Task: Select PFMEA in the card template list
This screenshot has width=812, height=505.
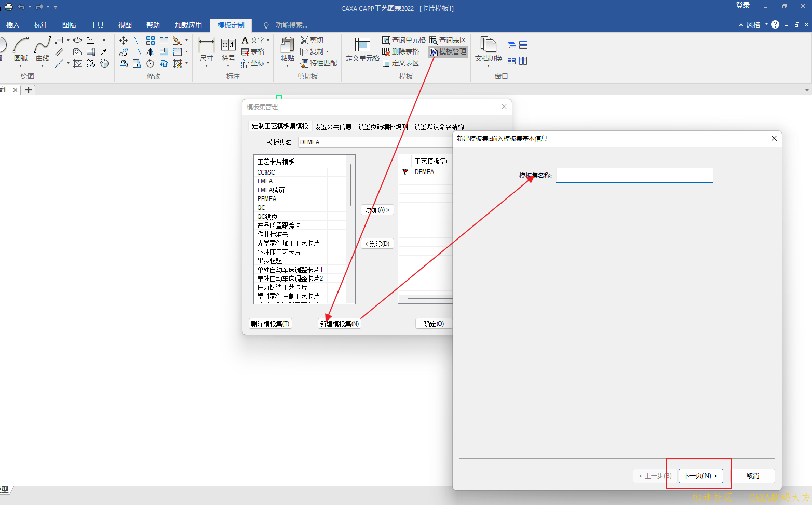Action: tap(267, 199)
